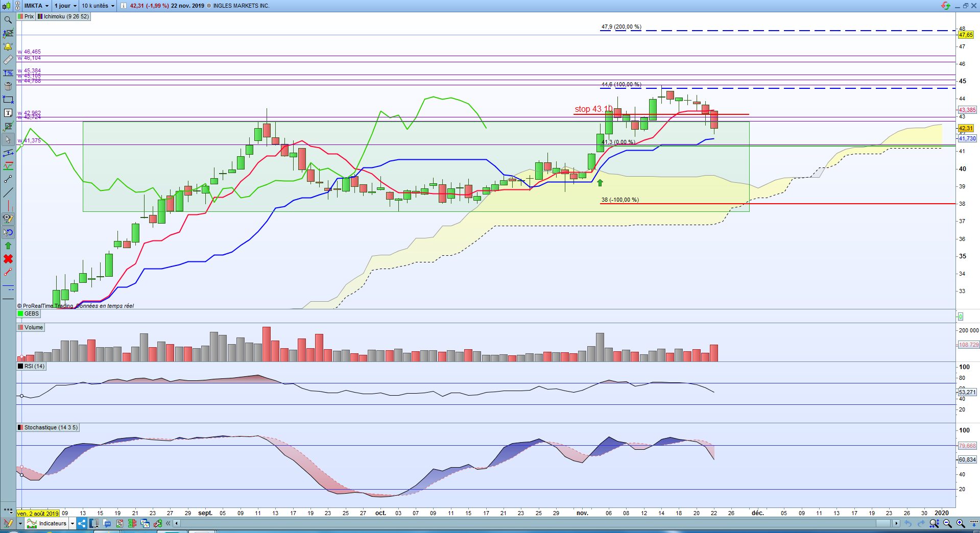The width and height of the screenshot is (980, 533).
Task: Select the magnifying glass zoom tool
Action: pos(8,20)
